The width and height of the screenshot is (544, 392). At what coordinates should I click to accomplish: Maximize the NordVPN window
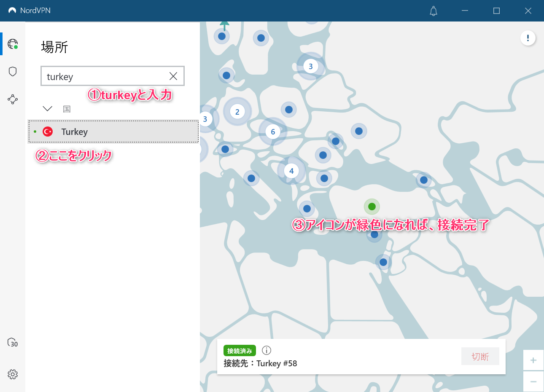pos(496,11)
